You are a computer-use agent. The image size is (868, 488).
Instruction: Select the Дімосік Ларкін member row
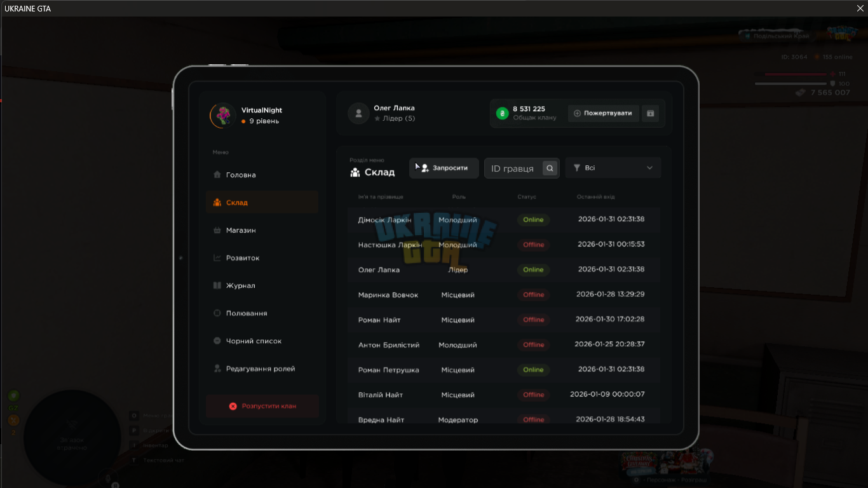(x=503, y=219)
